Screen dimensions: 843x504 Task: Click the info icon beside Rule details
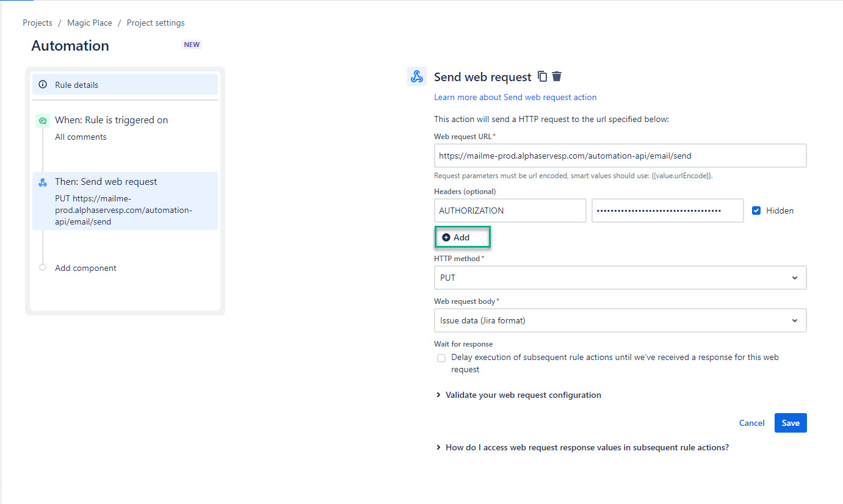pos(43,85)
